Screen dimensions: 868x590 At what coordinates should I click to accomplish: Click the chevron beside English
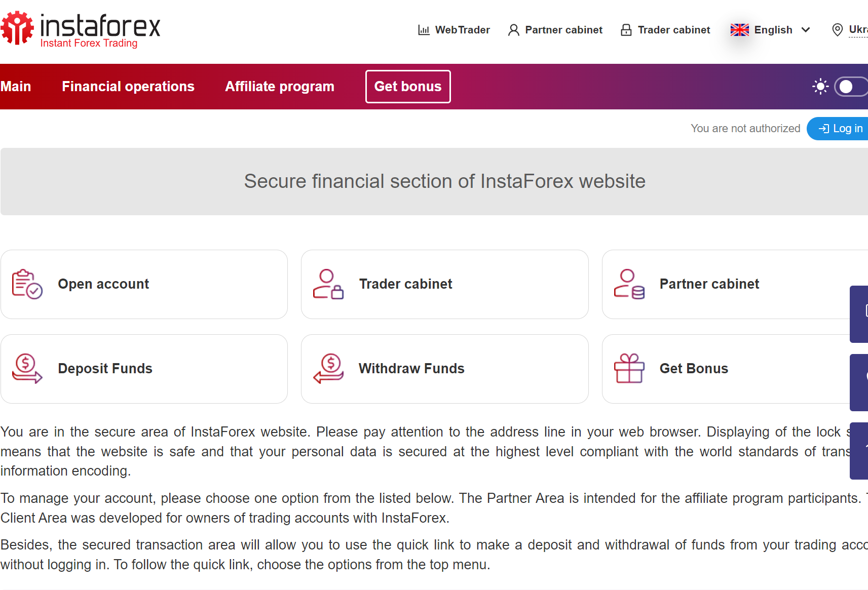806,30
